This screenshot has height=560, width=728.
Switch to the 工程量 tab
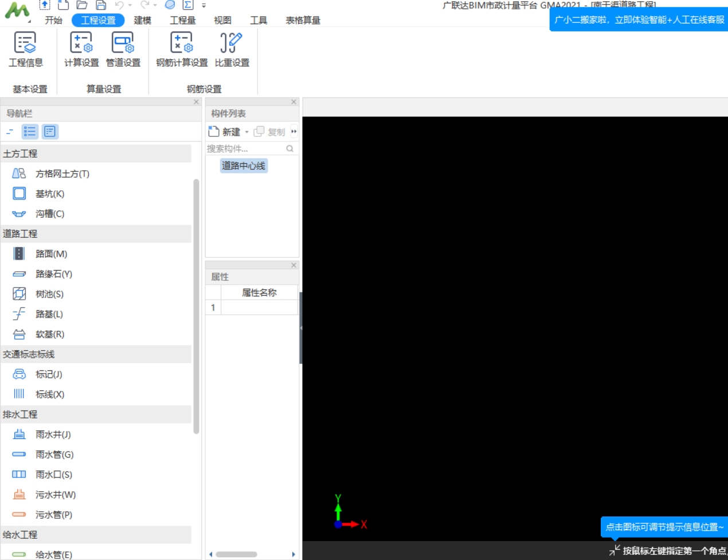coord(183,20)
